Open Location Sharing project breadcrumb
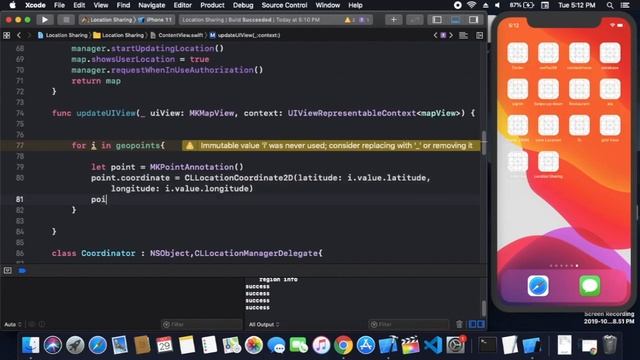 [x=62, y=36]
